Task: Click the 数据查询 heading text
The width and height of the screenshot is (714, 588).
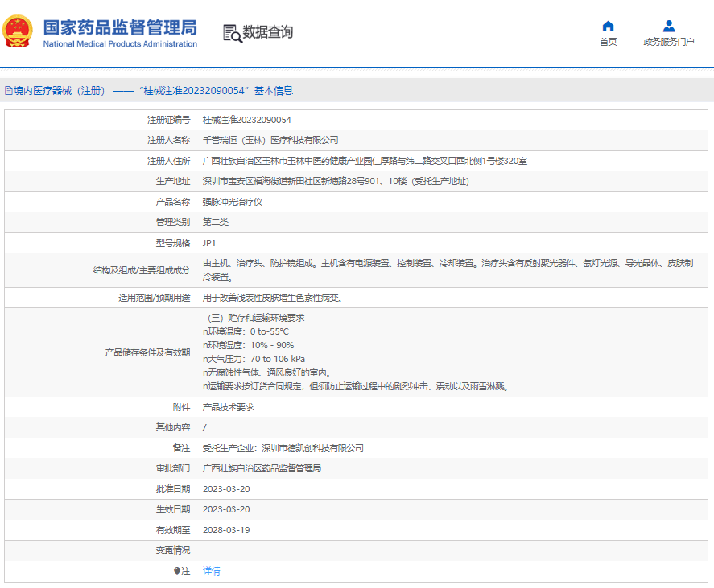Action: pos(268,32)
